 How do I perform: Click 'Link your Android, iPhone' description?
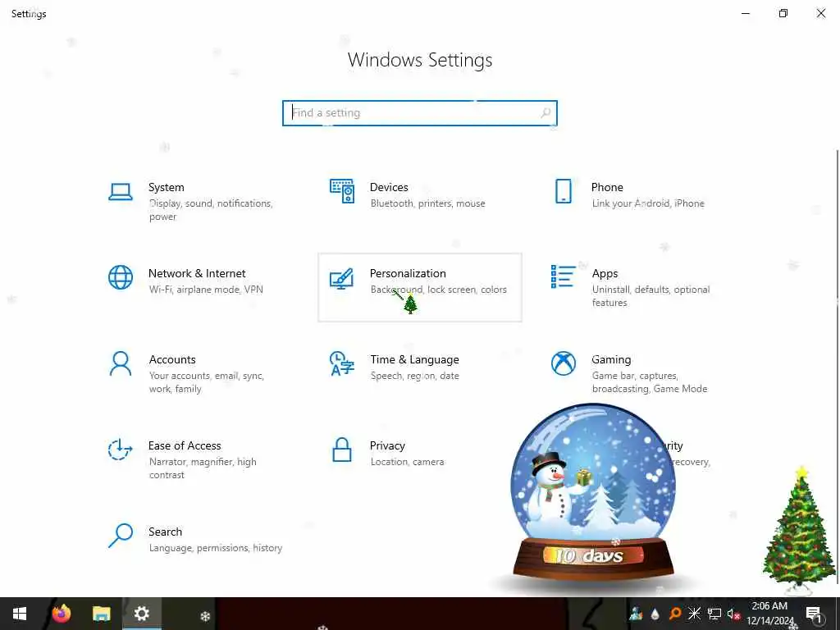[x=648, y=203]
